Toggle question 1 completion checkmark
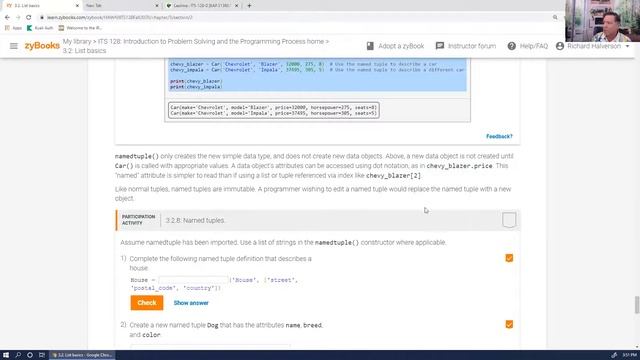 (x=509, y=258)
